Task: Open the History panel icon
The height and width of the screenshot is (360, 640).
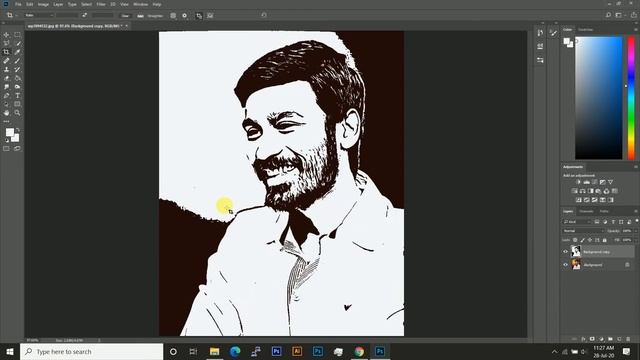Action: tap(540, 33)
